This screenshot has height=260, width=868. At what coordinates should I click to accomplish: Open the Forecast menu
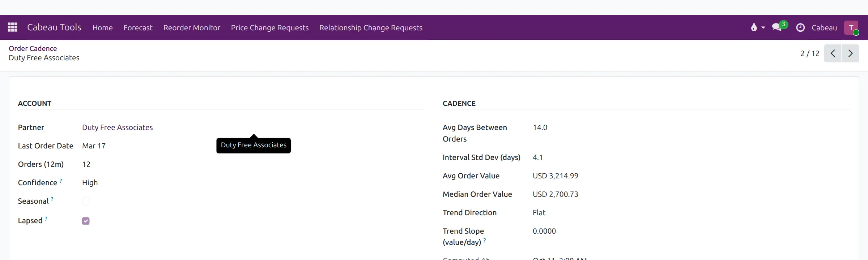tap(138, 28)
